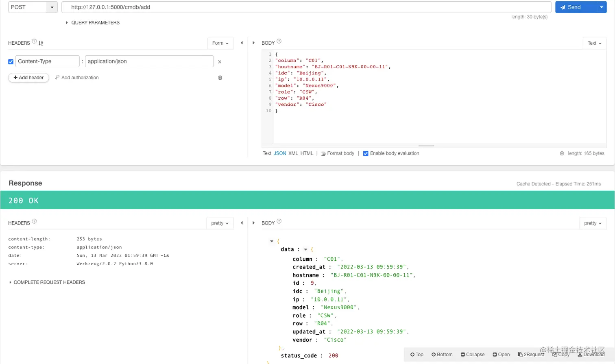Collapse request body pane with right arrow
Viewport: 615px width, 364px height.
coord(253,43)
